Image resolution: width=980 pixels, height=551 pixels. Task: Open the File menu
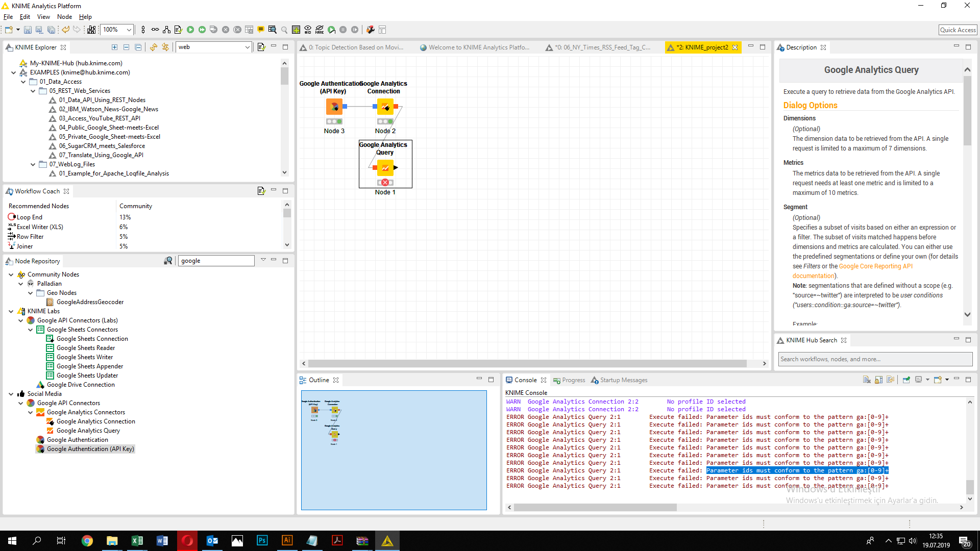(8, 17)
